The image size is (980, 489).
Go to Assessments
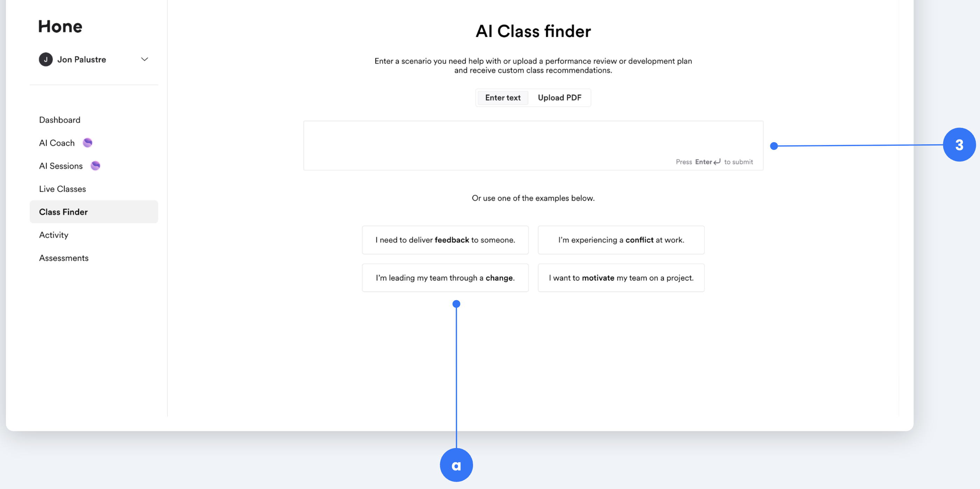click(x=63, y=257)
